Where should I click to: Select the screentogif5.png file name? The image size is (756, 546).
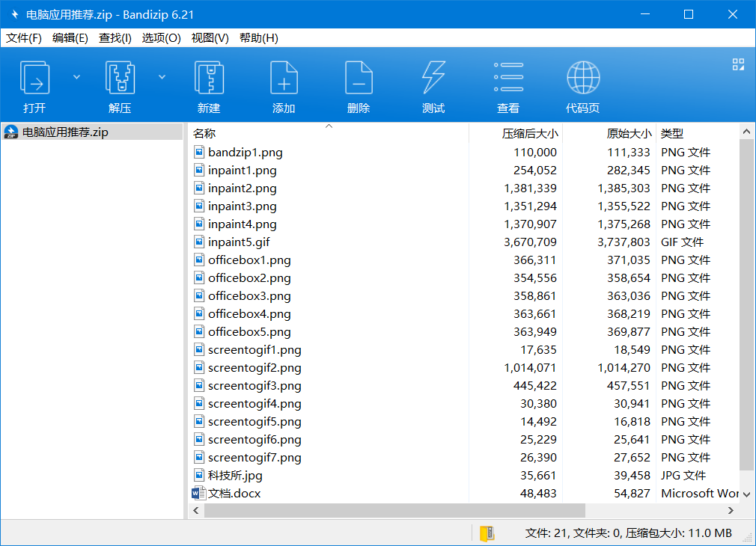(254, 422)
